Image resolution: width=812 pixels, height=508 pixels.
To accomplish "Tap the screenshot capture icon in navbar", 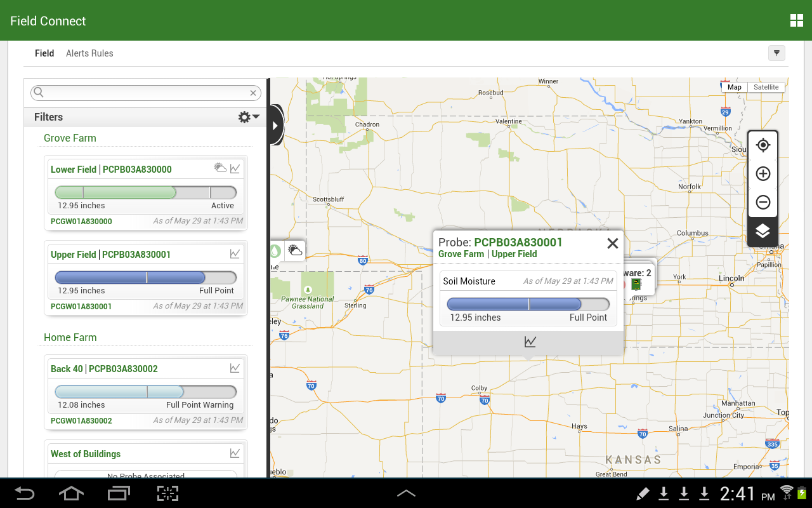I will (x=167, y=493).
